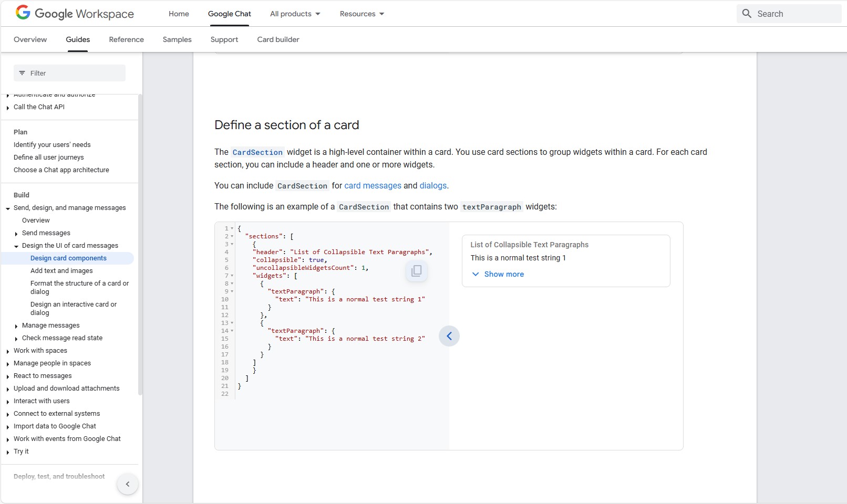Select the Google Chat tab
Screen dimensions: 847x504
(x=229, y=14)
